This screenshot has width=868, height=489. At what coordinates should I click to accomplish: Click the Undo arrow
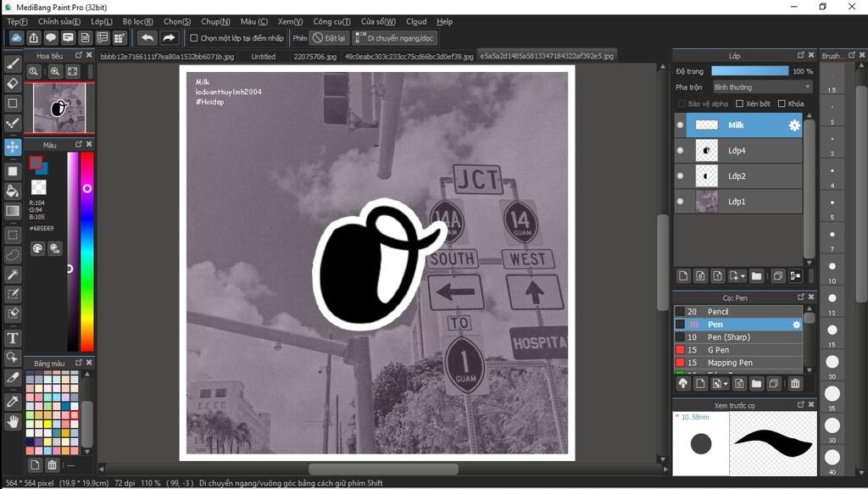pos(147,37)
